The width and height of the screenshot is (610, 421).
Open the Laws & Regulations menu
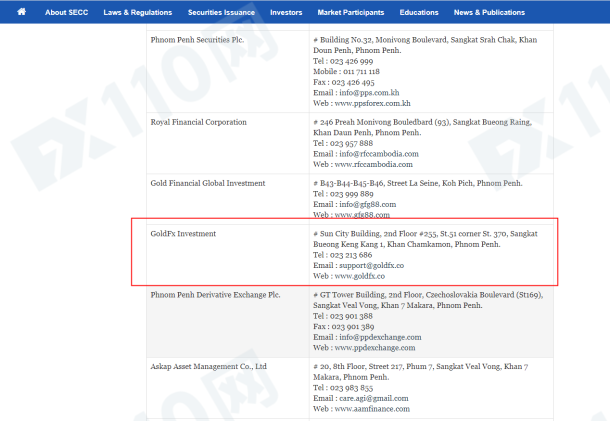[138, 12]
